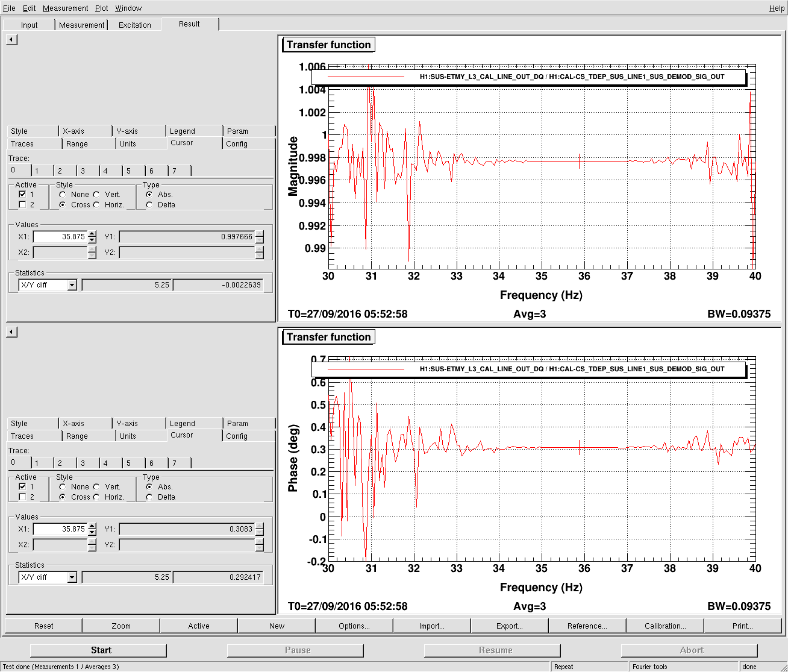Click cursor marker on magnitude plot
Viewport: 788px width, 672px height.
pyautogui.click(x=580, y=161)
